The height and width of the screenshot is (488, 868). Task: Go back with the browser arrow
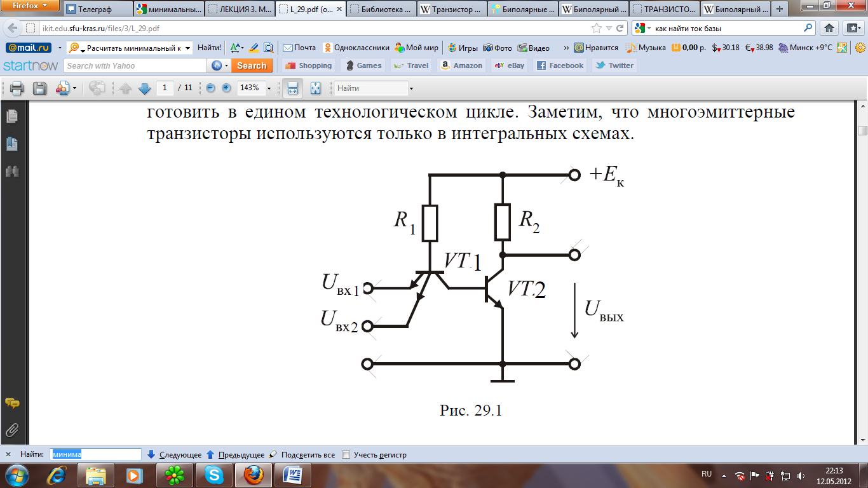pyautogui.click(x=12, y=28)
